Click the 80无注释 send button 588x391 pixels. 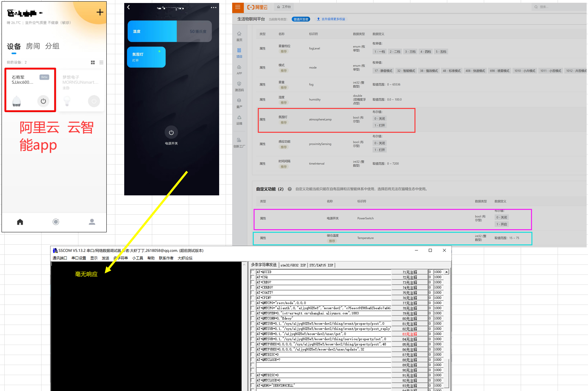[x=410, y=318]
